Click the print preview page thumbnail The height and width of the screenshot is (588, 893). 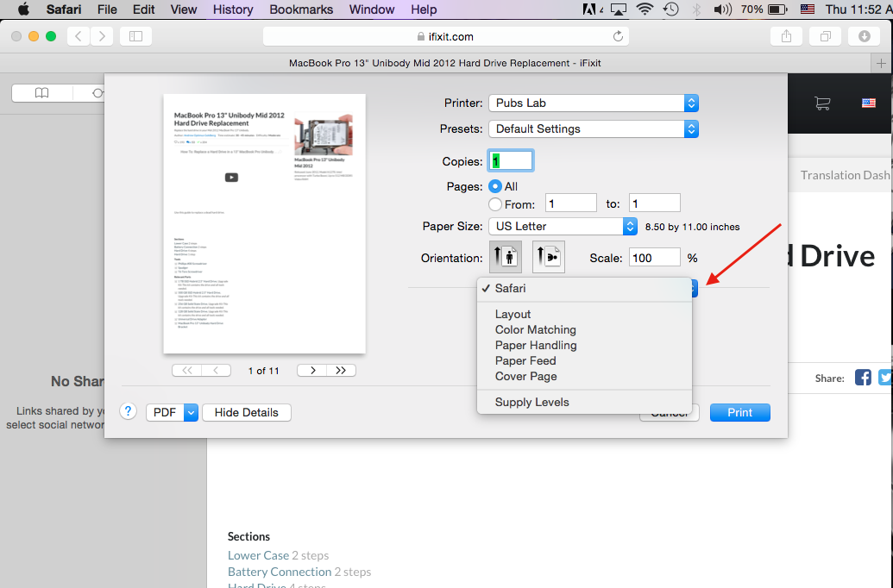tap(264, 223)
